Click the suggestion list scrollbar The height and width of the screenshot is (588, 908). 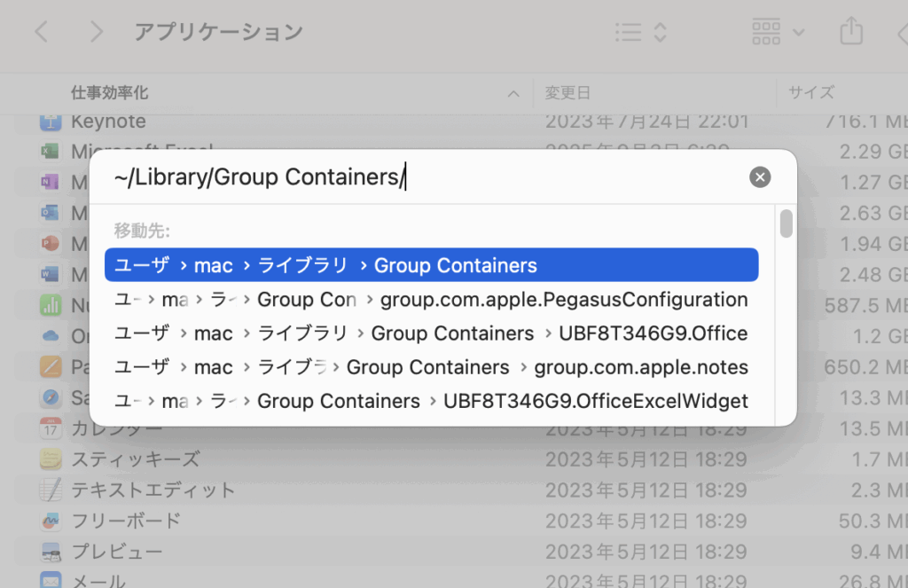tap(786, 223)
